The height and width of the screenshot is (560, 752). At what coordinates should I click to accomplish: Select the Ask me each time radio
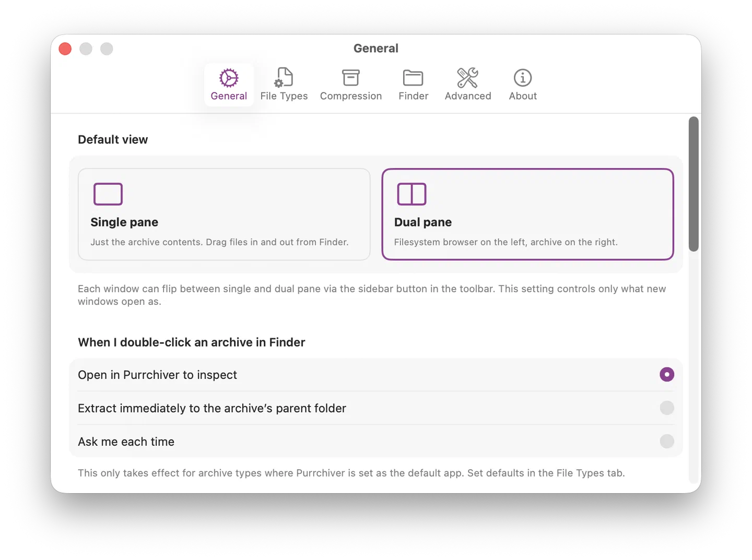(x=667, y=442)
